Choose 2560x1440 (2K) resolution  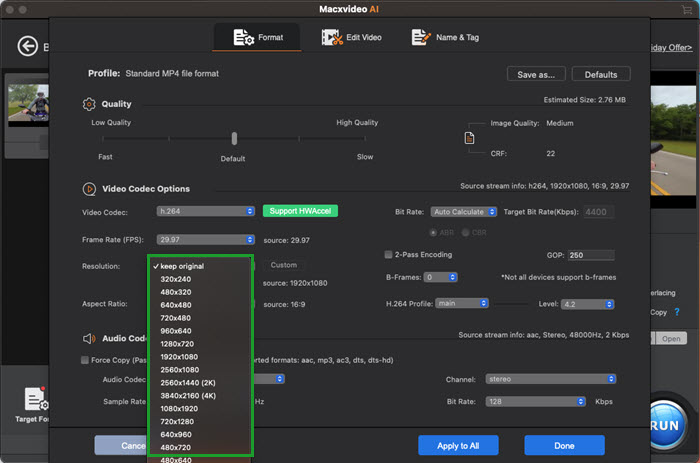pos(200,383)
